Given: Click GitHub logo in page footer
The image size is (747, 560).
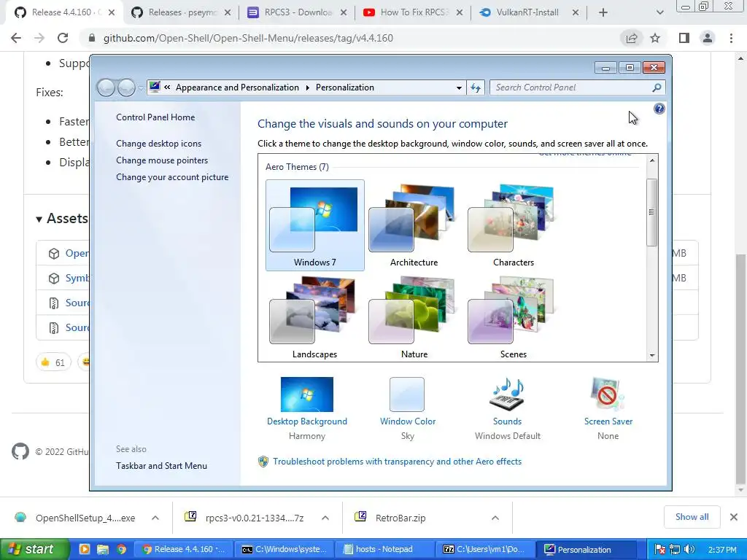Looking at the screenshot, I should pyautogui.click(x=20, y=451).
